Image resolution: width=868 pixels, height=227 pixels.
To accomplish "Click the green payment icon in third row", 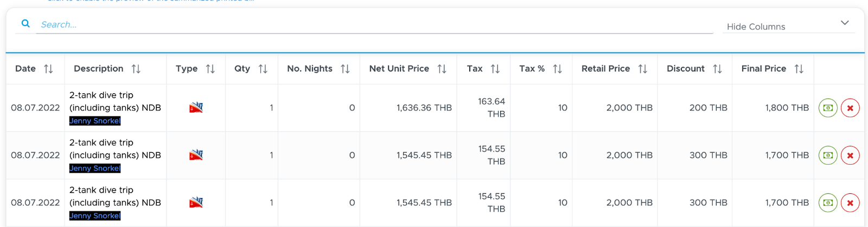I will (x=828, y=203).
